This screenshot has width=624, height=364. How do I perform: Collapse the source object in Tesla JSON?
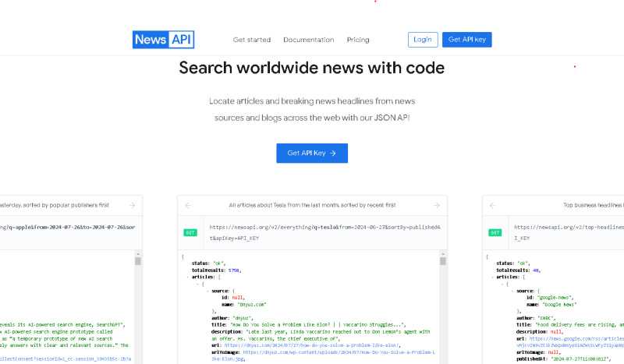(x=207, y=291)
